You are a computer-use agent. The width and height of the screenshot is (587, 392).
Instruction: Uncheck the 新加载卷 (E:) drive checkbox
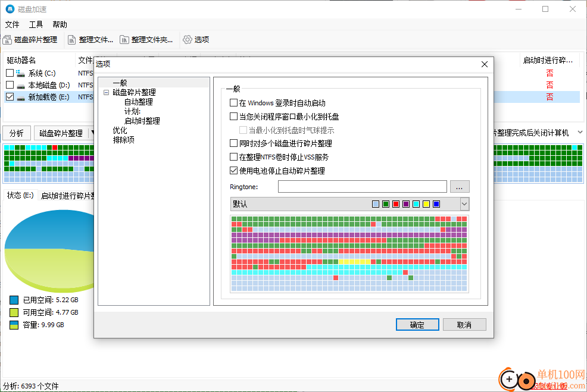10,97
